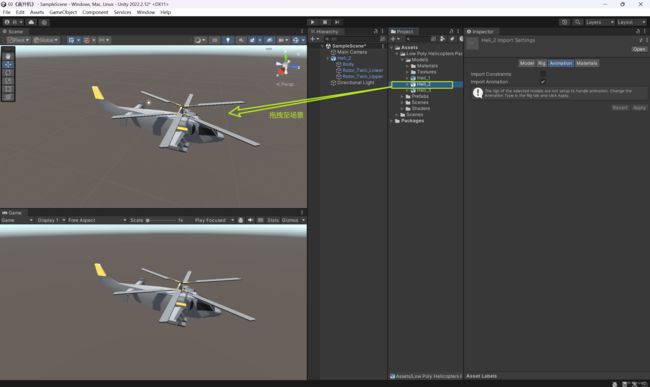Open the Scene draw mode sphere dropdown
650x387 pixels.
coord(200,40)
